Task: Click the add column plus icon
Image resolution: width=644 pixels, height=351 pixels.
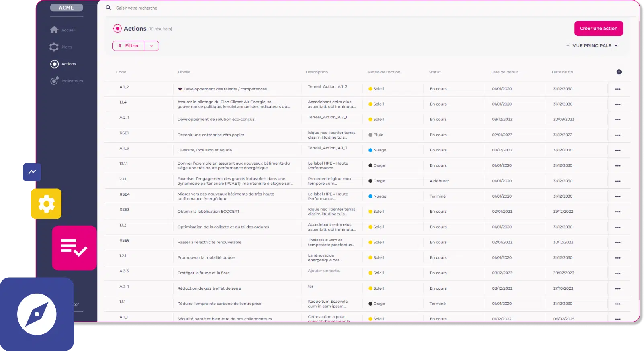Action: (x=619, y=72)
